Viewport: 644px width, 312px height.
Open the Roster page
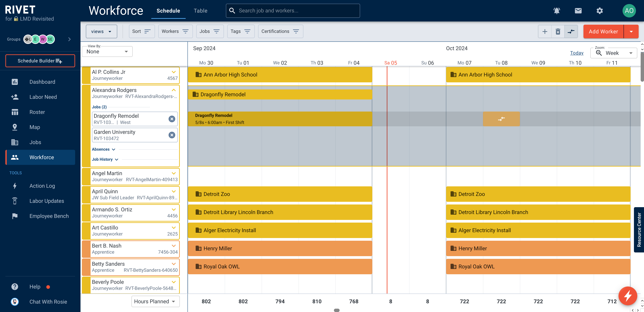(x=40, y=112)
